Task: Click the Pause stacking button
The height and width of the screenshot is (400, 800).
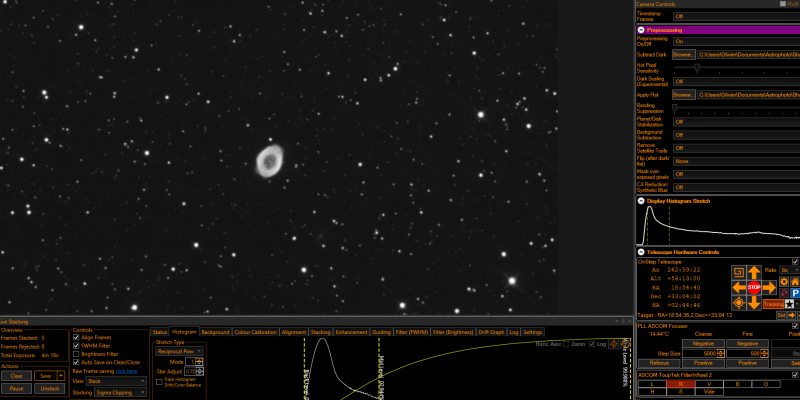Action: click(16, 389)
